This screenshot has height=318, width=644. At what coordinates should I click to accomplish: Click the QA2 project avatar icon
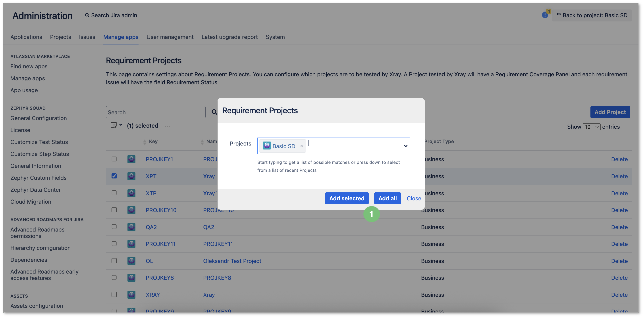[x=131, y=227]
